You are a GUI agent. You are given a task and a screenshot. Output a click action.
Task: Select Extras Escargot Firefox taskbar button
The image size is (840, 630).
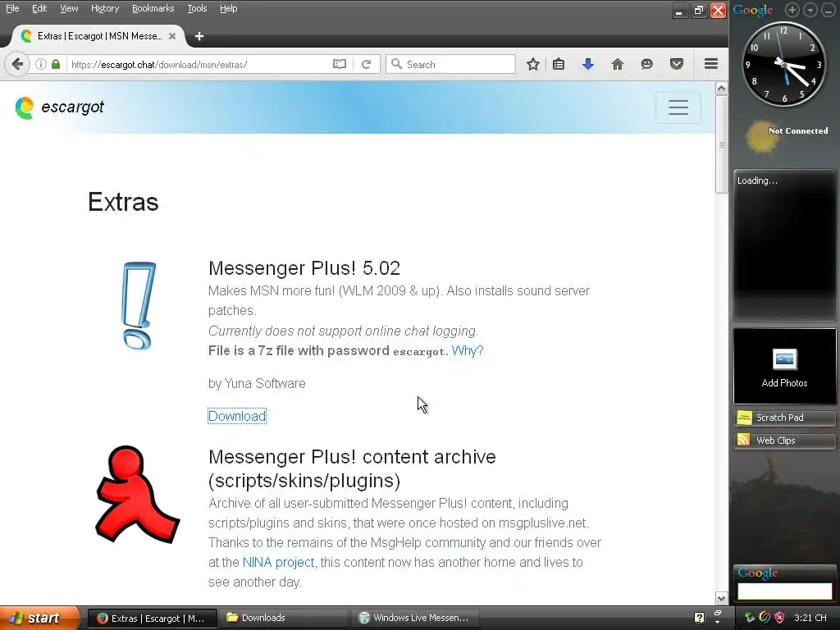[x=153, y=618]
